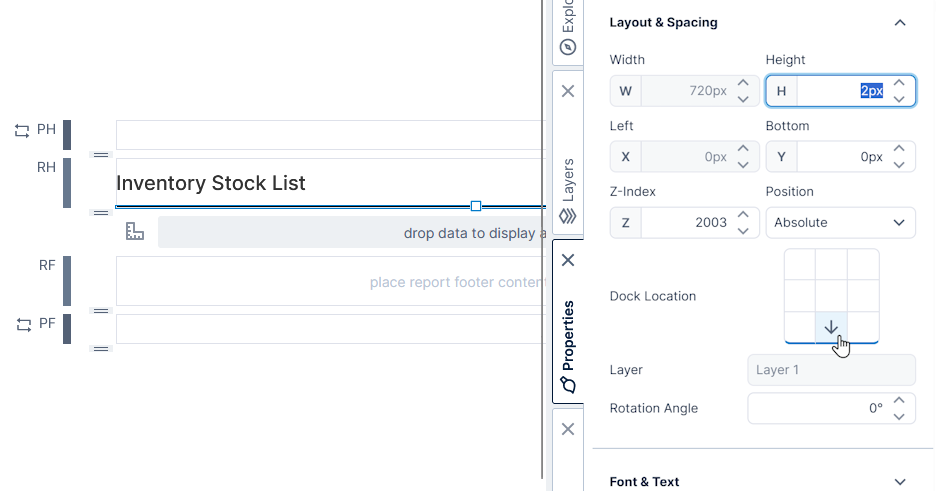Open the Explore tab compass icon
Screen dimensions: 936x491
click(568, 46)
